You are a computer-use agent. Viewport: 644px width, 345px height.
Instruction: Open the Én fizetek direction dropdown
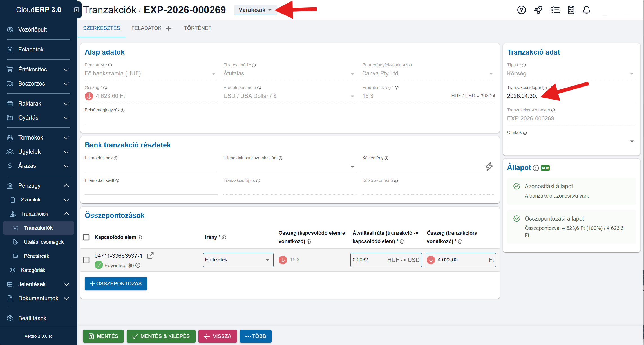pos(238,260)
